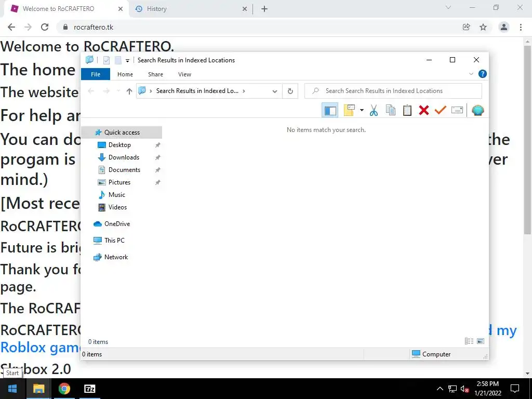Open the View ribbon tab
Screen dimensions: 532x399
point(184,74)
